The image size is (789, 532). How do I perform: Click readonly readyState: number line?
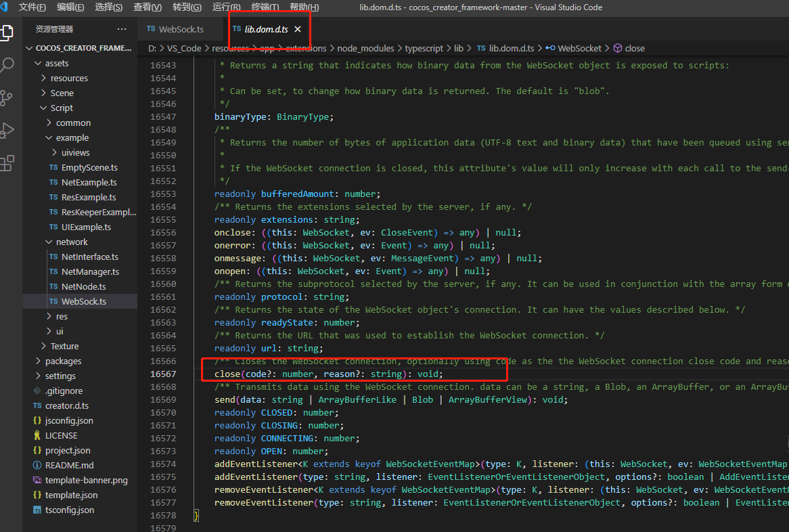pos(287,323)
